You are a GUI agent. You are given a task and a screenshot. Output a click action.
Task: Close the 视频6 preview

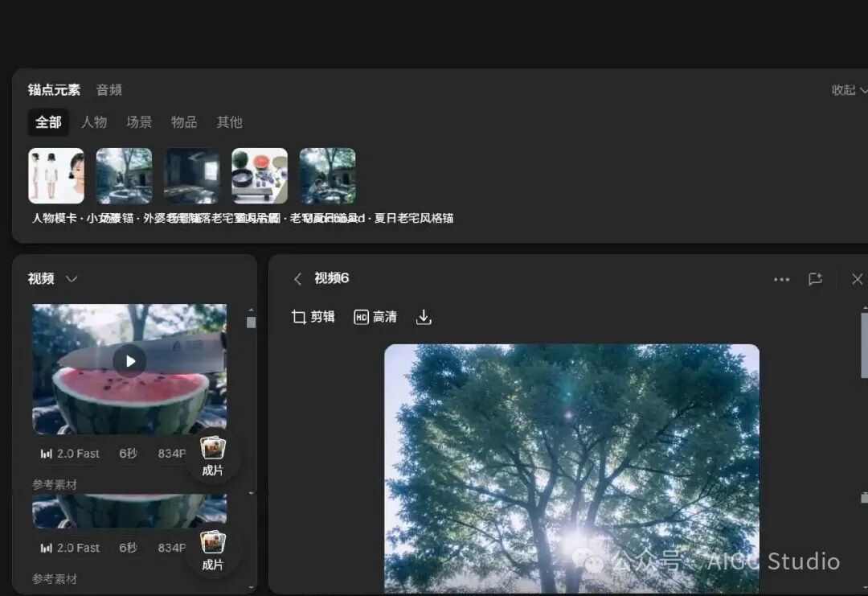coord(857,278)
